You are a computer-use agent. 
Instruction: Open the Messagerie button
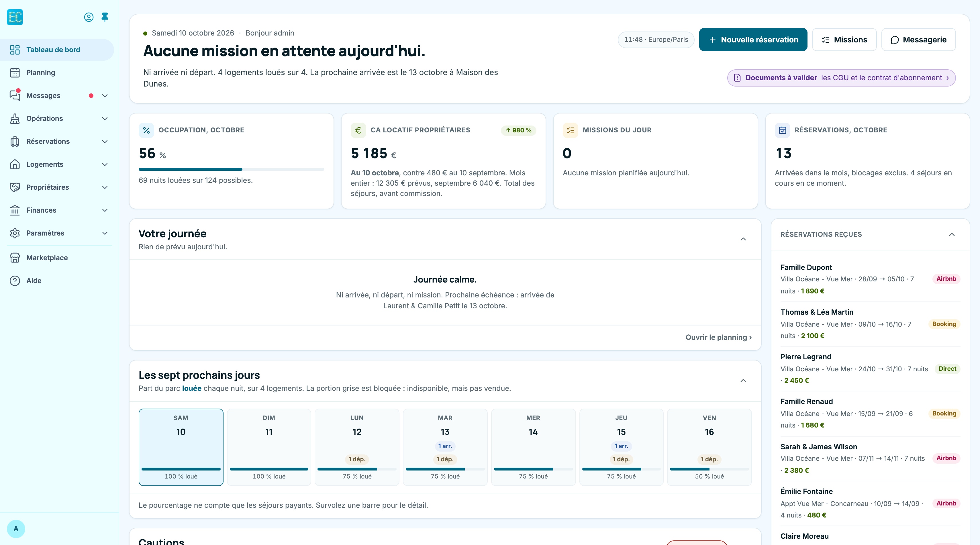(918, 40)
